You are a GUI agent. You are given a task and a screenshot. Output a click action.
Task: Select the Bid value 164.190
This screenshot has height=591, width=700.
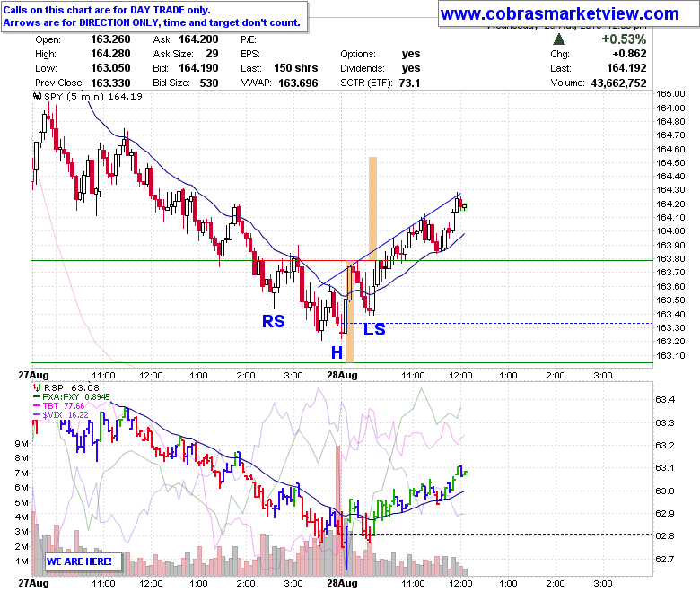click(x=198, y=68)
